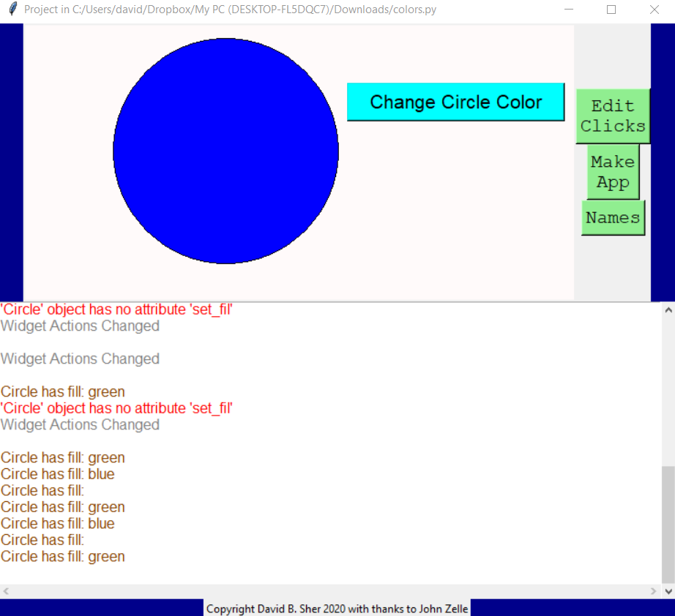Close the colors.py project window

(x=655, y=9)
